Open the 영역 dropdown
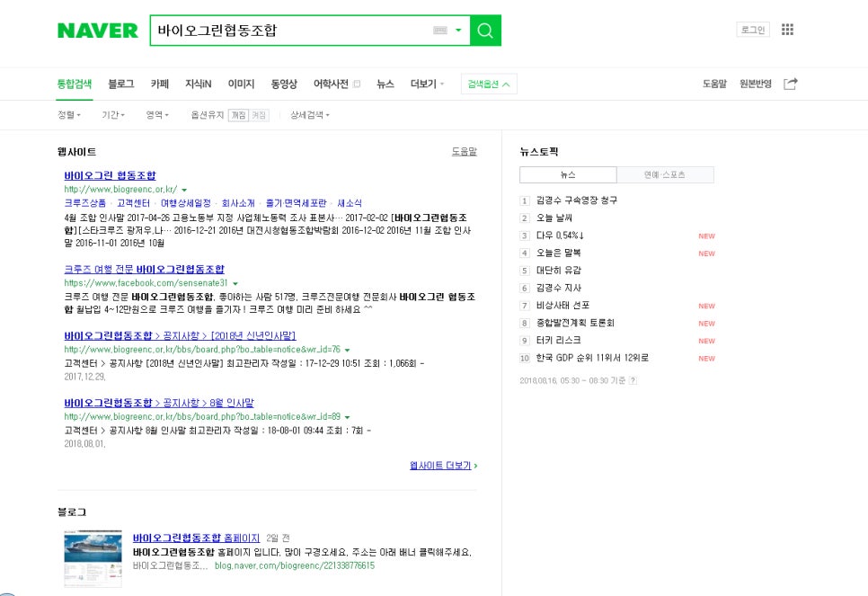 (x=156, y=115)
